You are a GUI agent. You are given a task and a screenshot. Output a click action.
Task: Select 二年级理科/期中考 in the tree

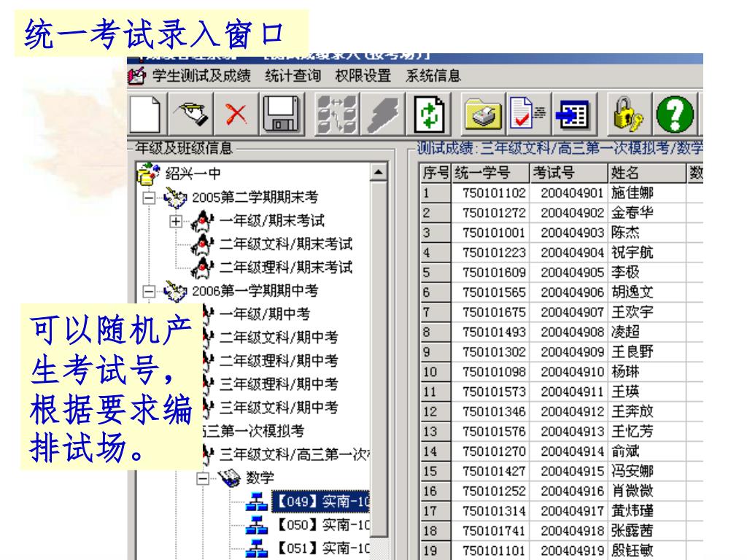pyautogui.click(x=279, y=360)
